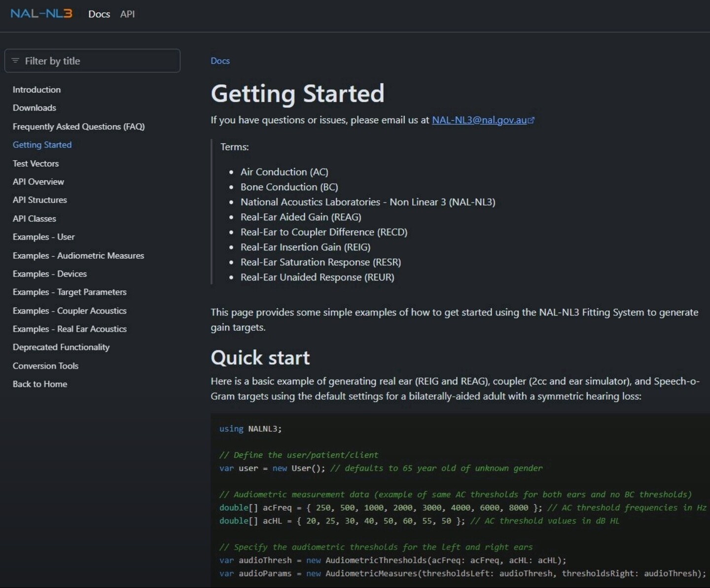Focus the Filter by title field

coord(92,61)
